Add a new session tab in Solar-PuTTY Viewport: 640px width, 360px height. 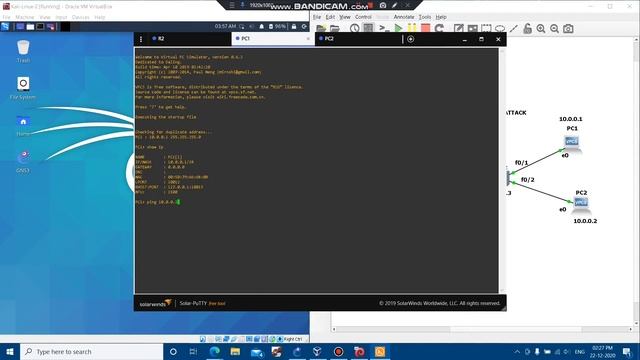(411, 39)
